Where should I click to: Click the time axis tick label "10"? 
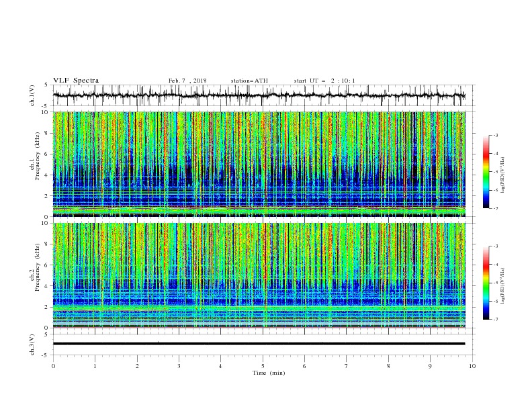coord(472,366)
